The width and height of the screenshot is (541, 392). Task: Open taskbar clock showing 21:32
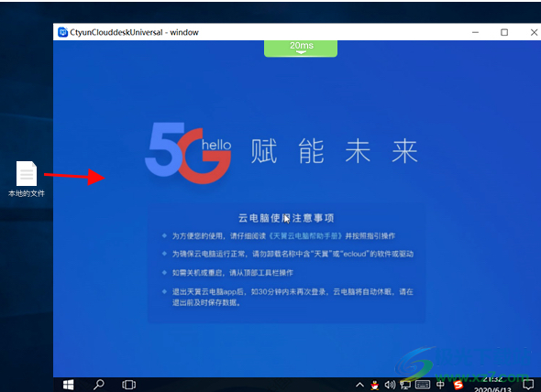coord(492,385)
